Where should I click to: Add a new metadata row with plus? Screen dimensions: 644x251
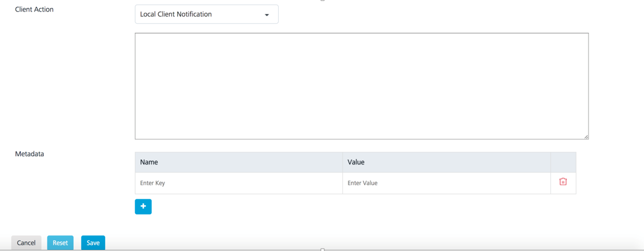[143, 207]
